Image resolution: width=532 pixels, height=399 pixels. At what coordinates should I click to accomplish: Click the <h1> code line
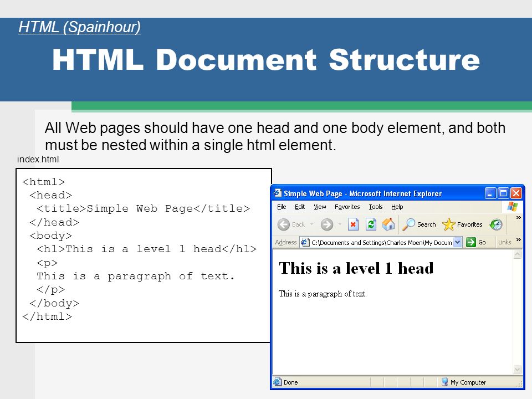pos(146,249)
